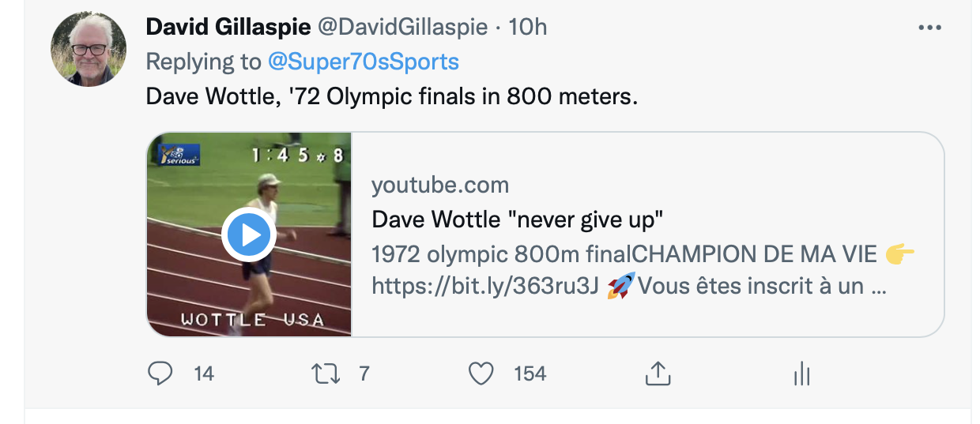Click the youtube.com domain label
Screen dimensions: 980x424
440,186
